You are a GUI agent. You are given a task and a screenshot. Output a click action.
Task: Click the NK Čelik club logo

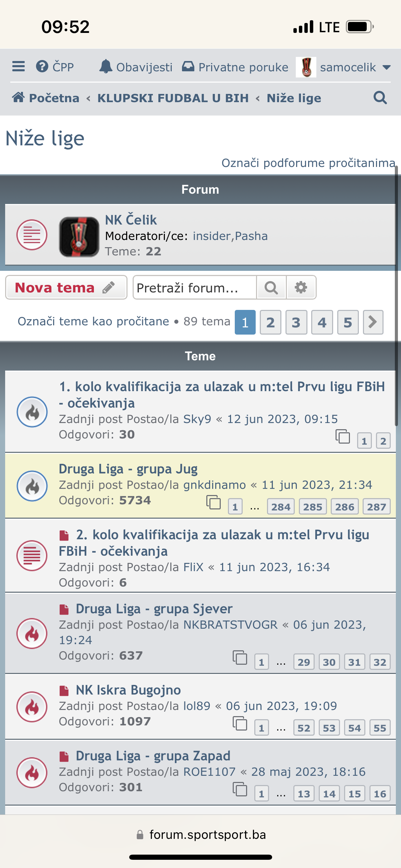click(x=79, y=237)
